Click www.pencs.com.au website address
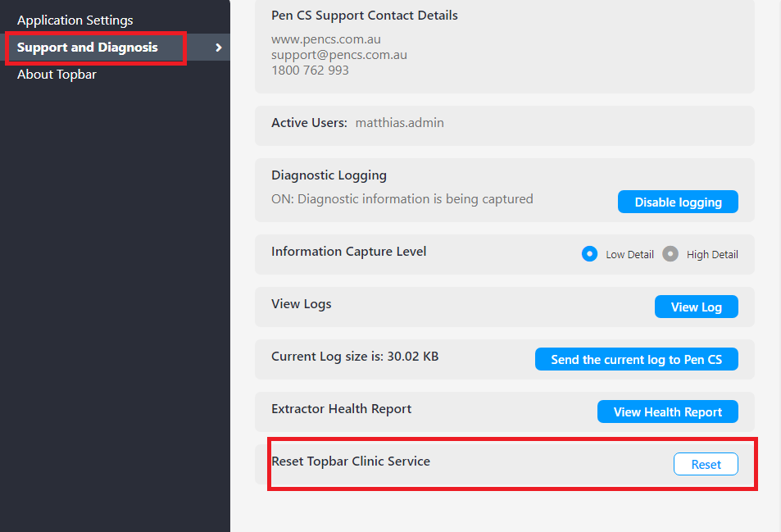The height and width of the screenshot is (532, 781). click(x=326, y=39)
